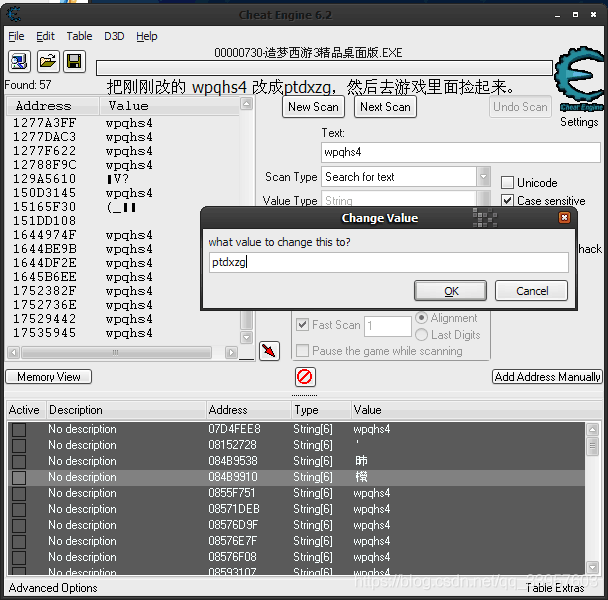
Task: Click the Active column header
Action: pos(26,410)
